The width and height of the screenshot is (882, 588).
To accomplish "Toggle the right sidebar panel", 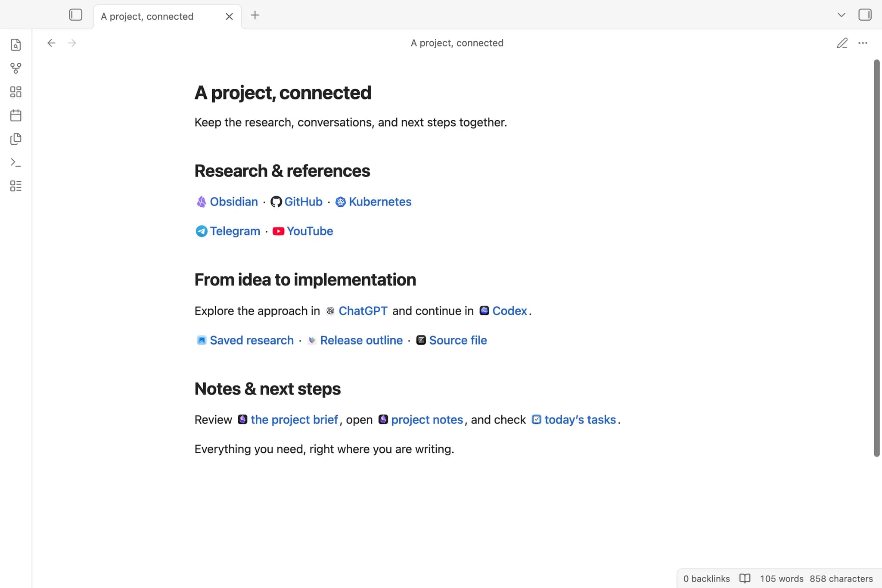I will pyautogui.click(x=865, y=15).
